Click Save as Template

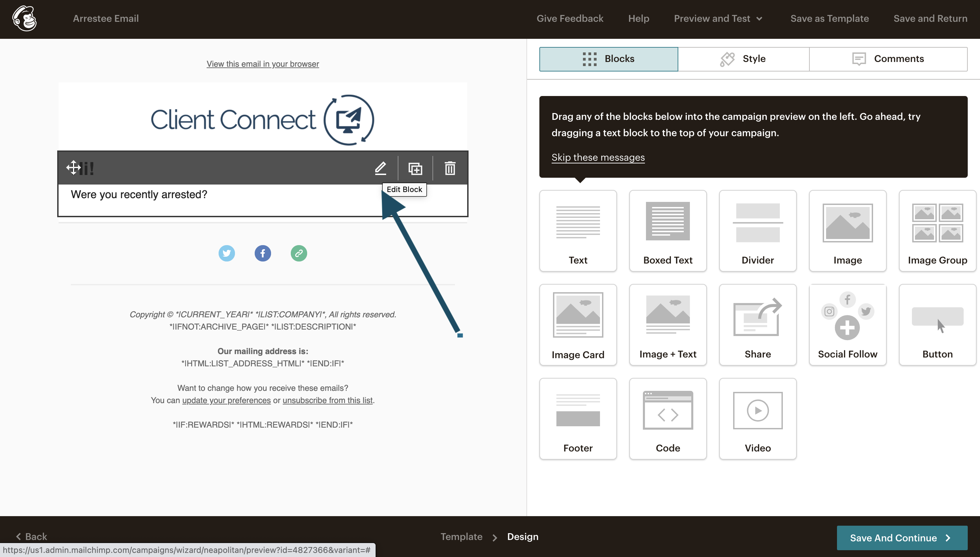[829, 18]
